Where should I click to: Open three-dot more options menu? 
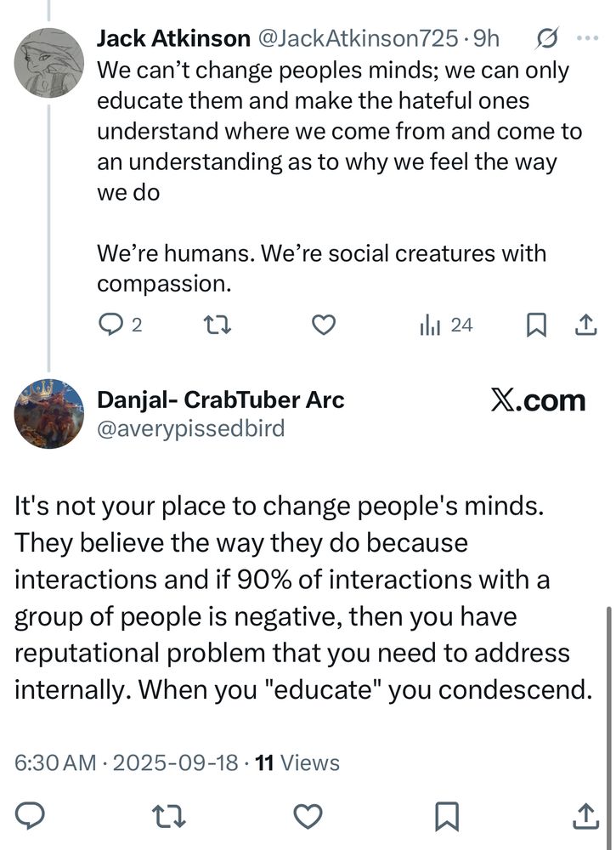[587, 38]
